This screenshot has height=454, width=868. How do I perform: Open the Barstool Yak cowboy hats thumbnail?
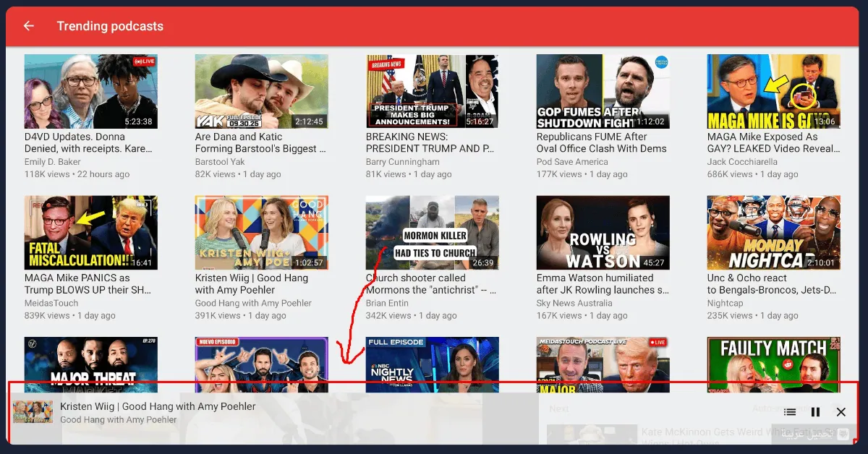tap(262, 91)
